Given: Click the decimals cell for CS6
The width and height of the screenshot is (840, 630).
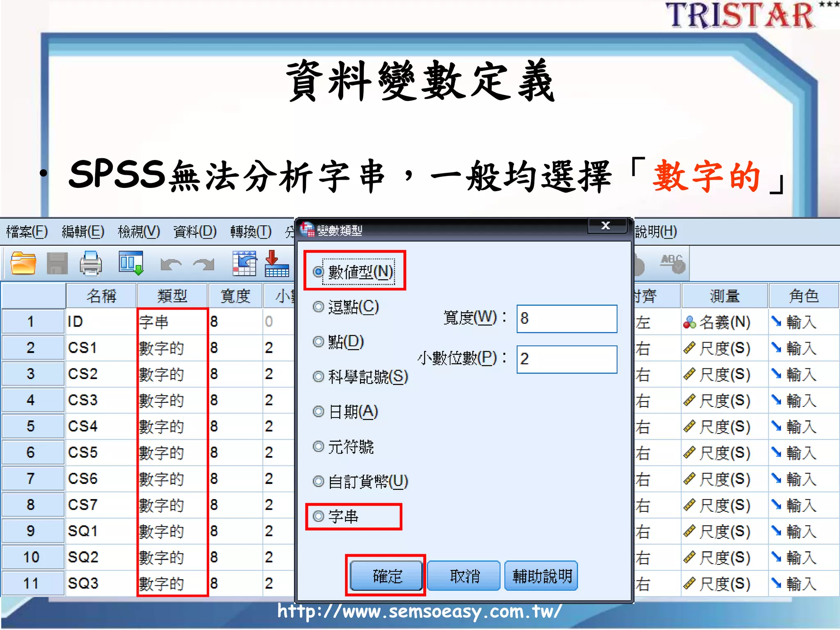Looking at the screenshot, I should 279,479.
